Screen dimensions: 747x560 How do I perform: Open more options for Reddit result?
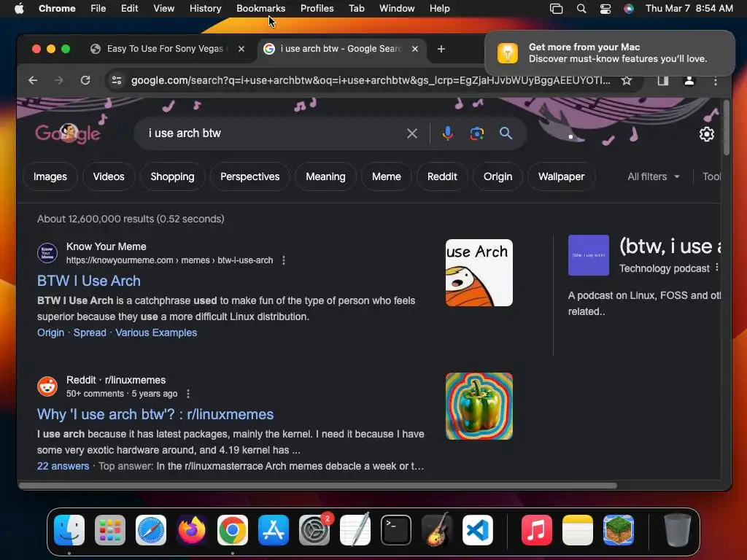[x=188, y=394]
